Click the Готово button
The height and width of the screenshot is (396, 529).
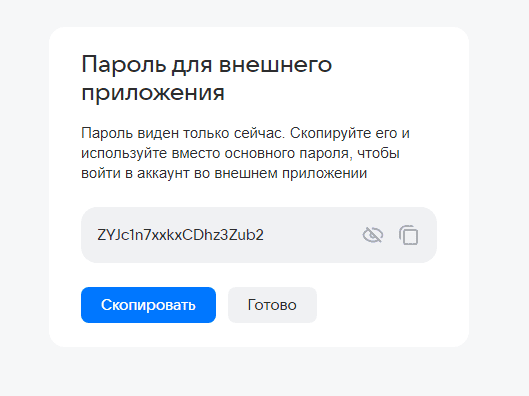[x=272, y=305]
